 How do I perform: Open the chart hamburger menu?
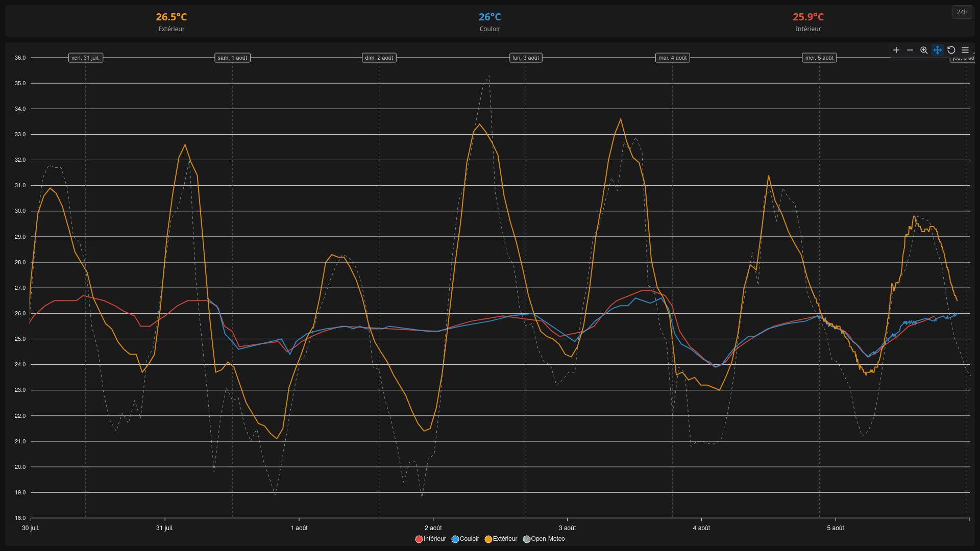(x=965, y=50)
